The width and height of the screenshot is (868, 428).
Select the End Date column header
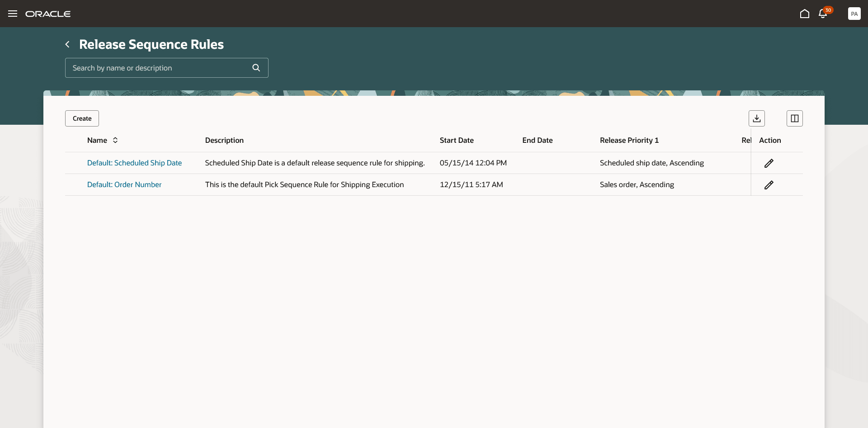click(x=538, y=140)
